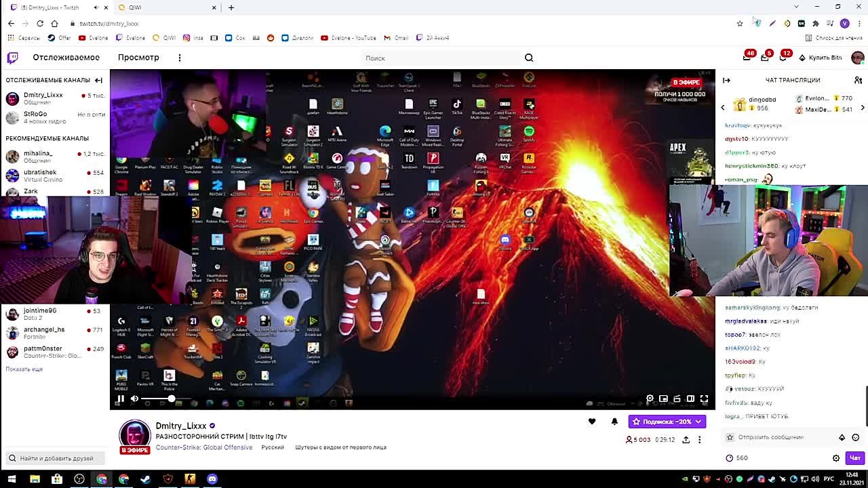Switch to the QIWI browser tab

pos(167,7)
